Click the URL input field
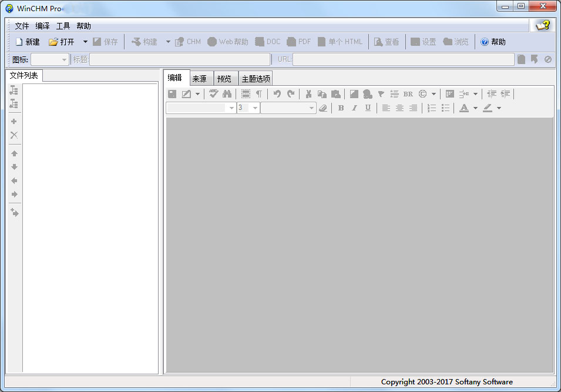 (x=403, y=59)
